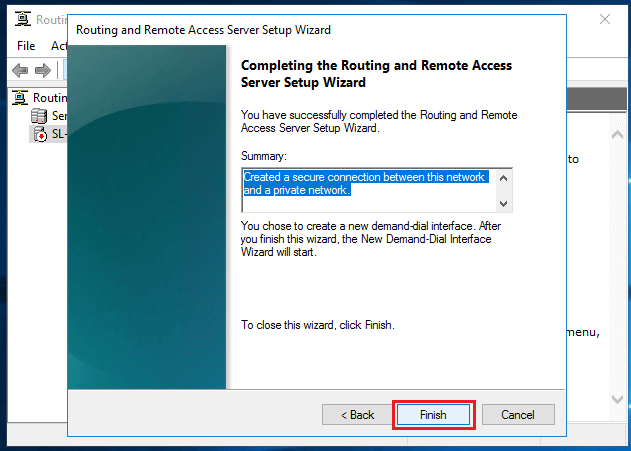
Task: Close the Routing console window
Action: click(604, 19)
